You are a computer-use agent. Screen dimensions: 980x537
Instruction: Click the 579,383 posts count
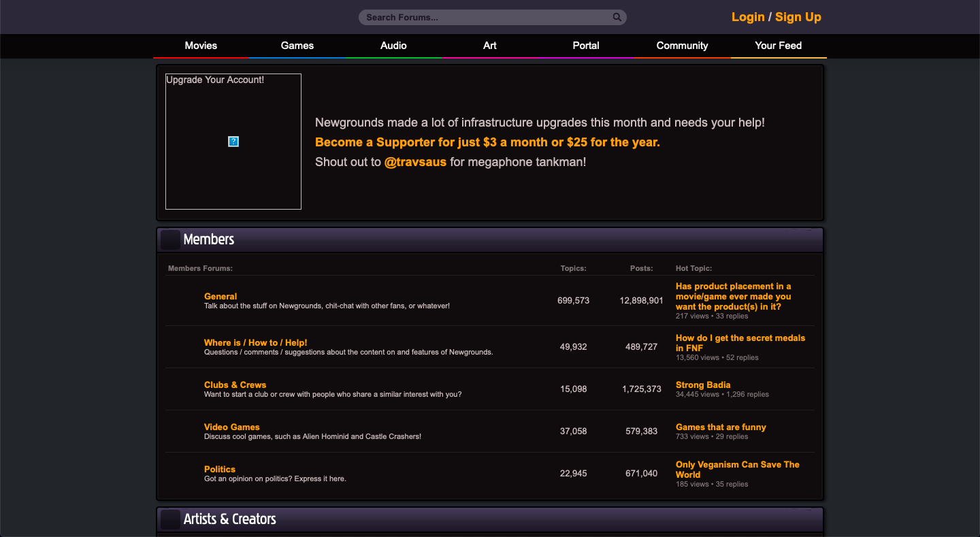click(x=642, y=431)
